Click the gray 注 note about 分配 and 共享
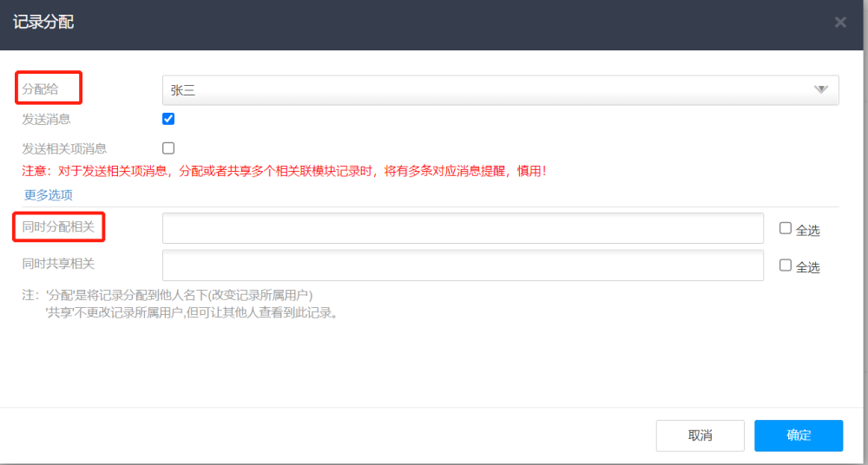868x465 pixels. pos(180,304)
